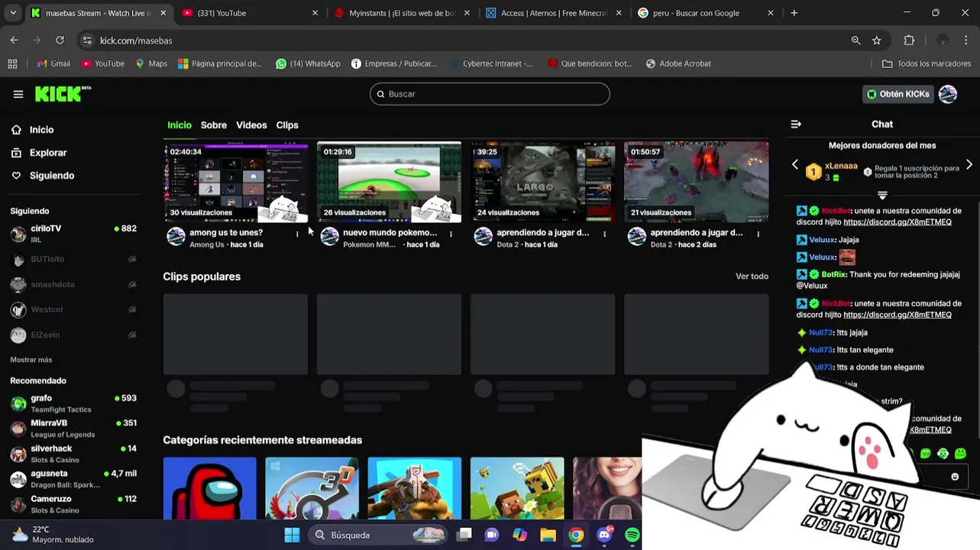Viewport: 980px width, 550px height.
Task: Expand Mostrar más in followed list
Action: 31,360
